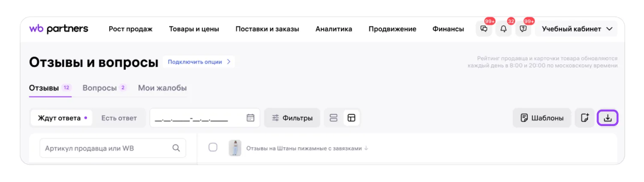The image size is (644, 182).
Task: Select the 'Есть ответ' filter toggle
Action: (x=119, y=118)
